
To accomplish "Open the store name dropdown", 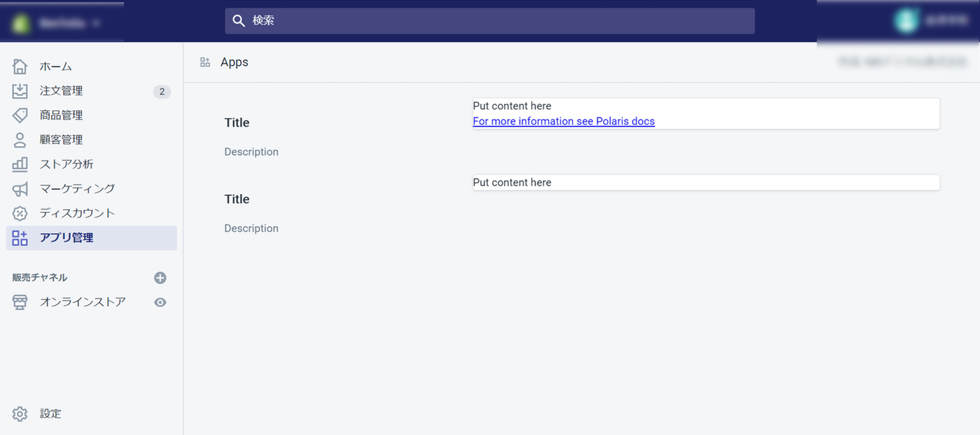I will pyautogui.click(x=62, y=22).
